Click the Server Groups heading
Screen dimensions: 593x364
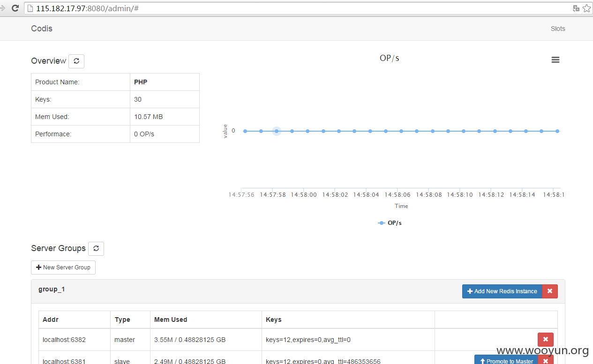[x=59, y=248]
